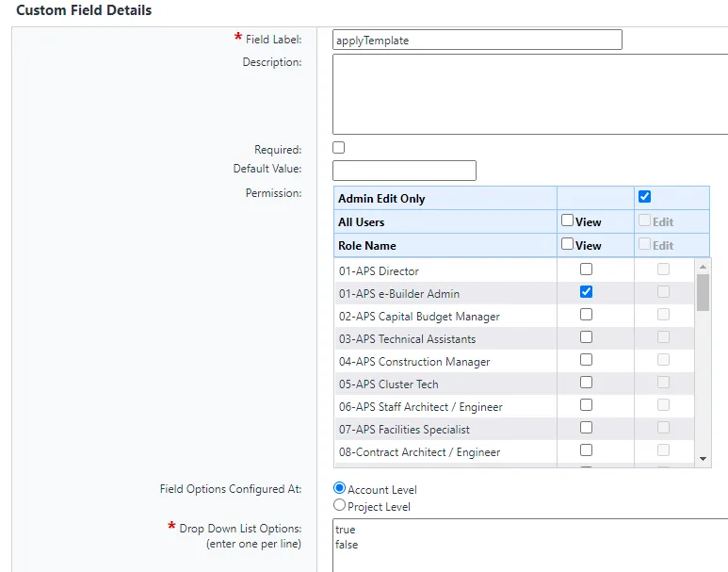
Task: Enable View for 02-APS Capital Budget Manager
Action: click(586, 315)
